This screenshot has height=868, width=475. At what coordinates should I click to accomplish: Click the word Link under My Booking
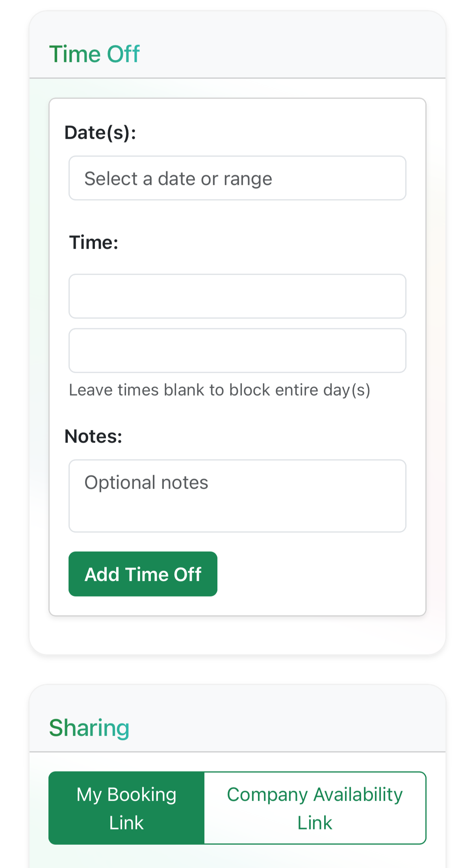click(126, 823)
